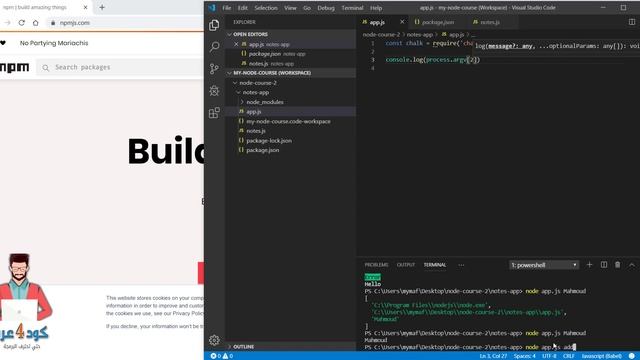Reload the npmjs.com page in browser
Screen dimensions: 640x360
22,23
